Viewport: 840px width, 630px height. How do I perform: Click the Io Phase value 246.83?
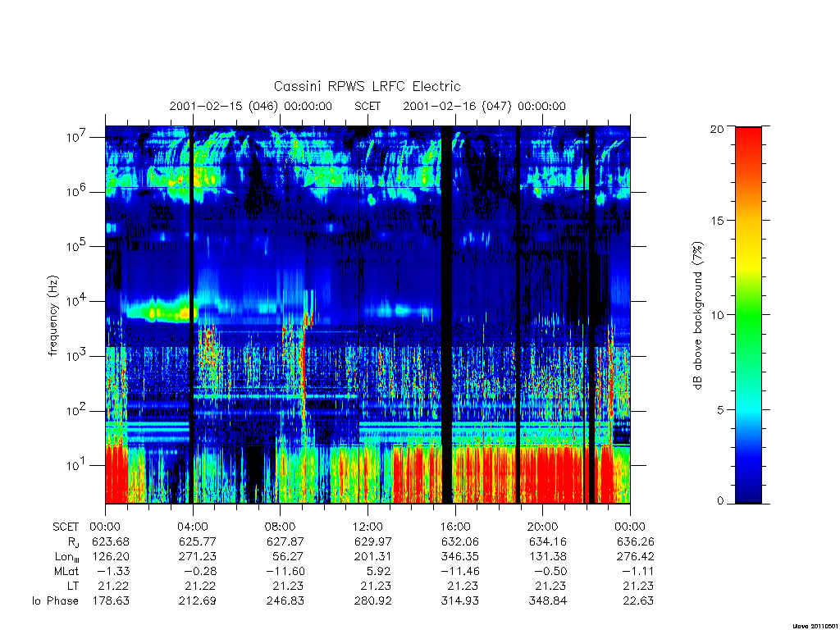click(285, 601)
